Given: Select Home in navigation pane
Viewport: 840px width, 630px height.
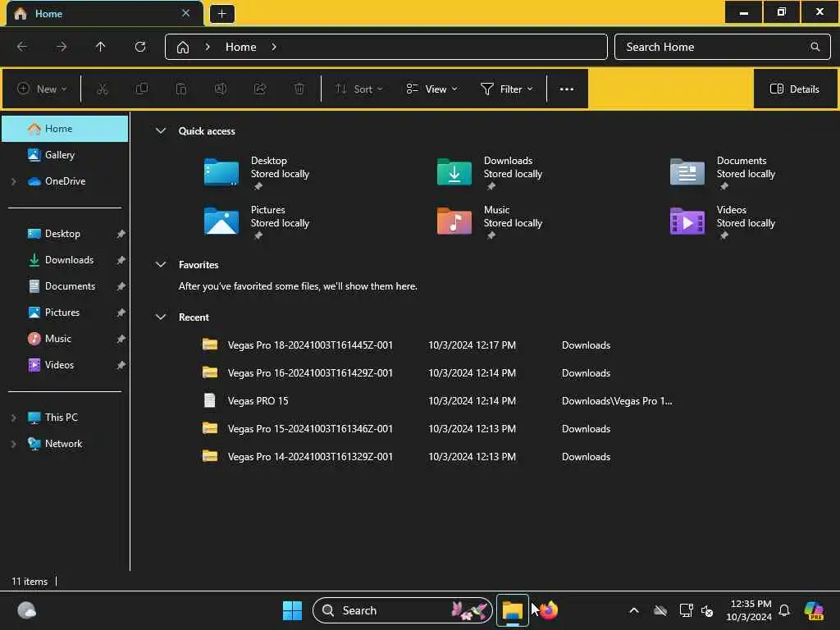Looking at the screenshot, I should point(65,129).
